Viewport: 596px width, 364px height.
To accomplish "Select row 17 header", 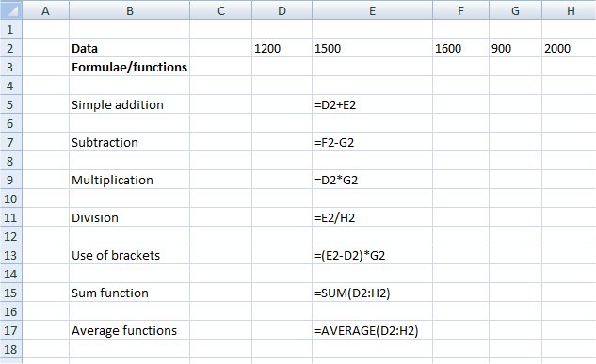I will (x=11, y=330).
